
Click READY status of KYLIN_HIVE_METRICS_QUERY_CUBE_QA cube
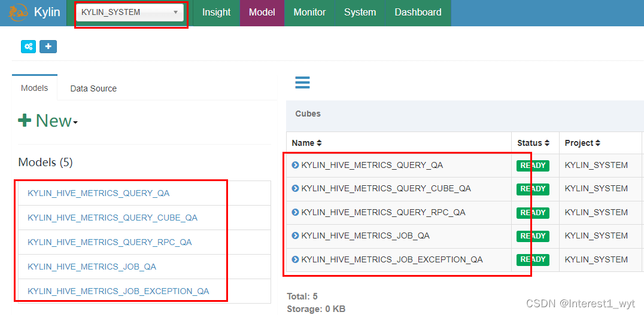tap(533, 189)
